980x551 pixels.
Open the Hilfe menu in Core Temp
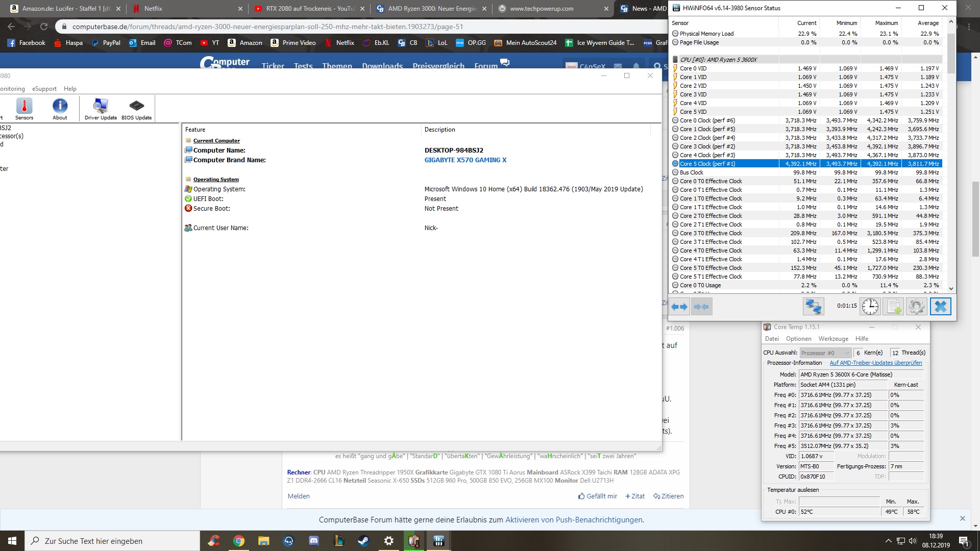pos(862,339)
